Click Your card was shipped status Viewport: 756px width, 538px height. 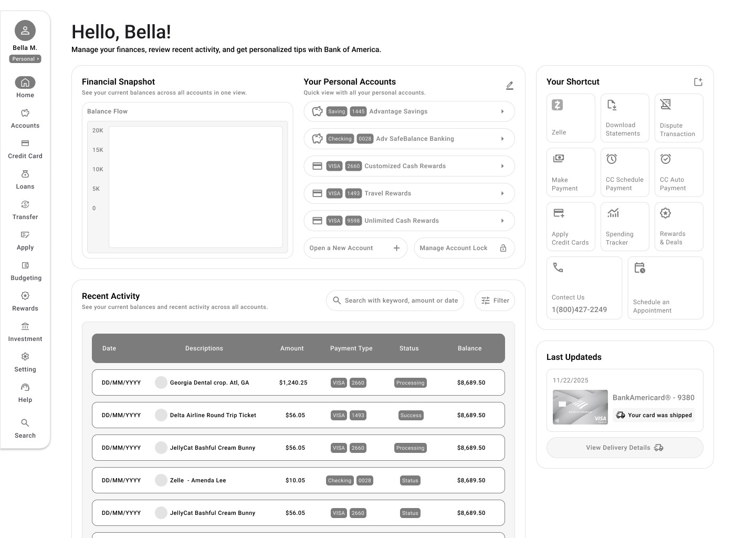[x=654, y=415]
